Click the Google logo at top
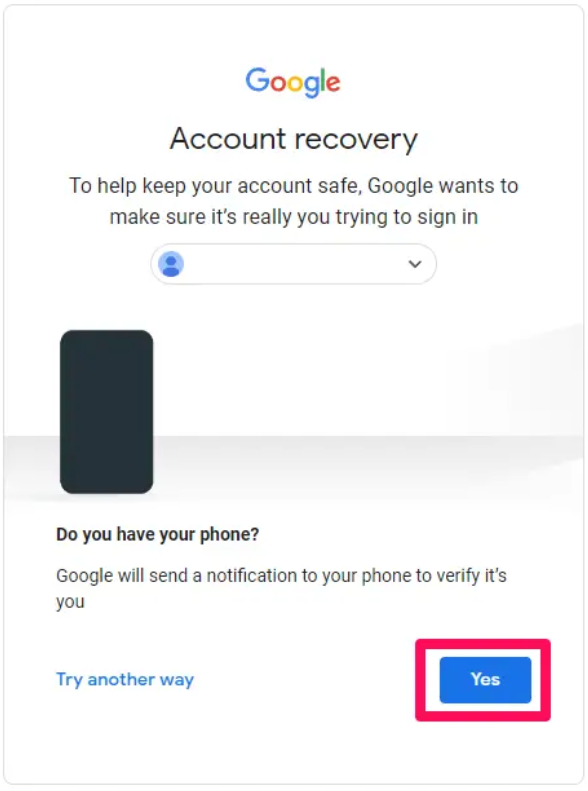 (293, 82)
